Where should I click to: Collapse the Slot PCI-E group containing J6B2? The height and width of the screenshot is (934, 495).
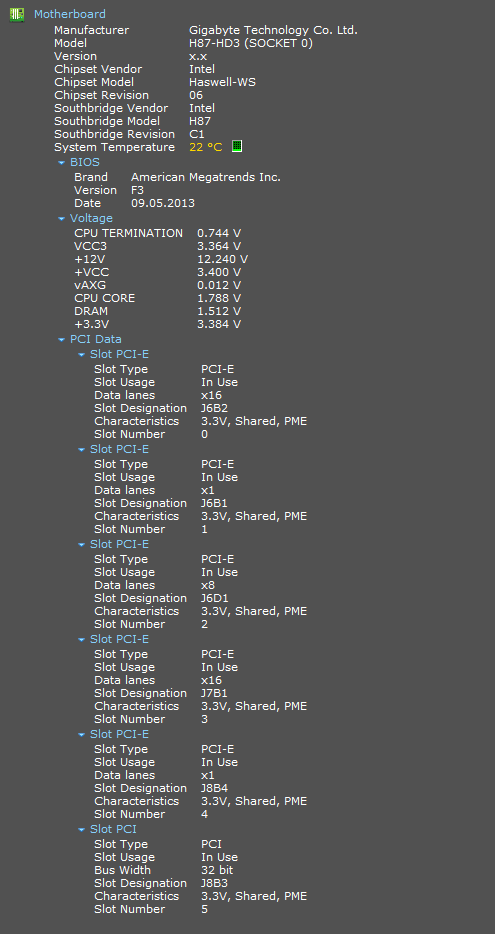click(x=82, y=355)
